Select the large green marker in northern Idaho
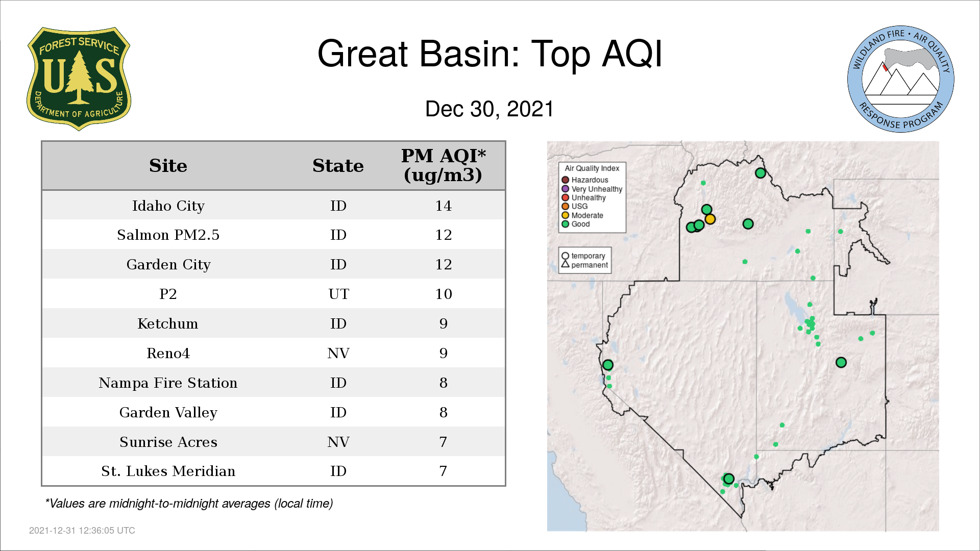Image resolution: width=980 pixels, height=551 pixels. [760, 173]
